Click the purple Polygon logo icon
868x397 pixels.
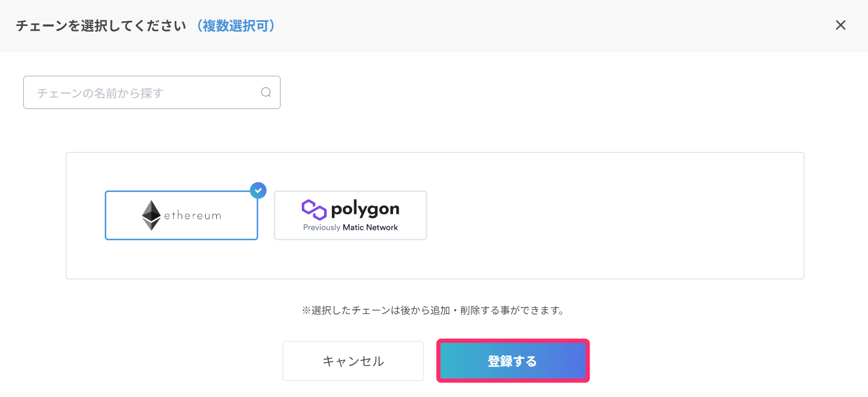(x=314, y=210)
